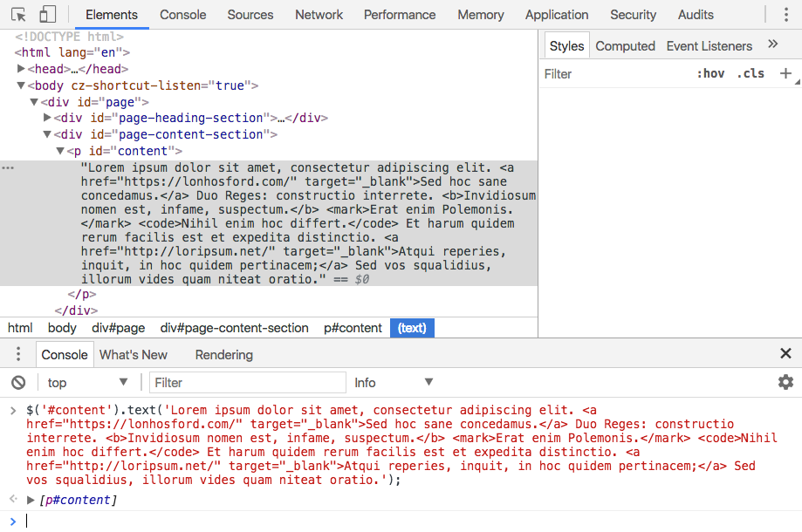Select the closing </div> tag line
This screenshot has width=802, height=532.
[76, 310]
